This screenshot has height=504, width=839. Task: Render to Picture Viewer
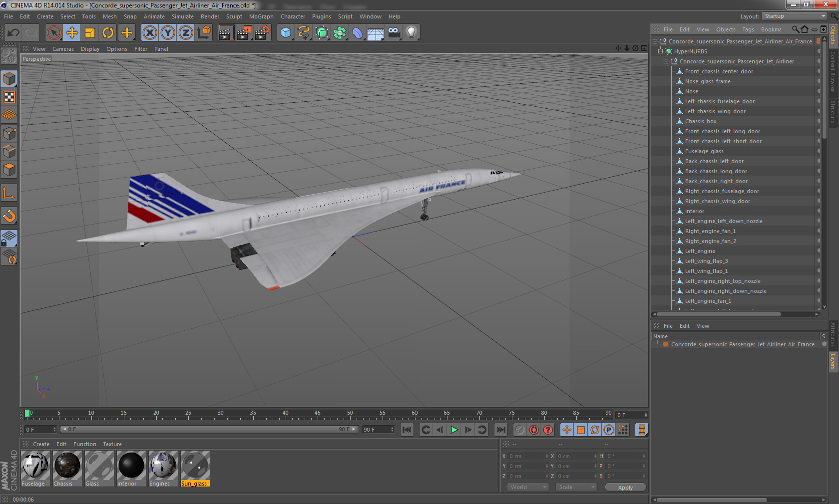244,33
